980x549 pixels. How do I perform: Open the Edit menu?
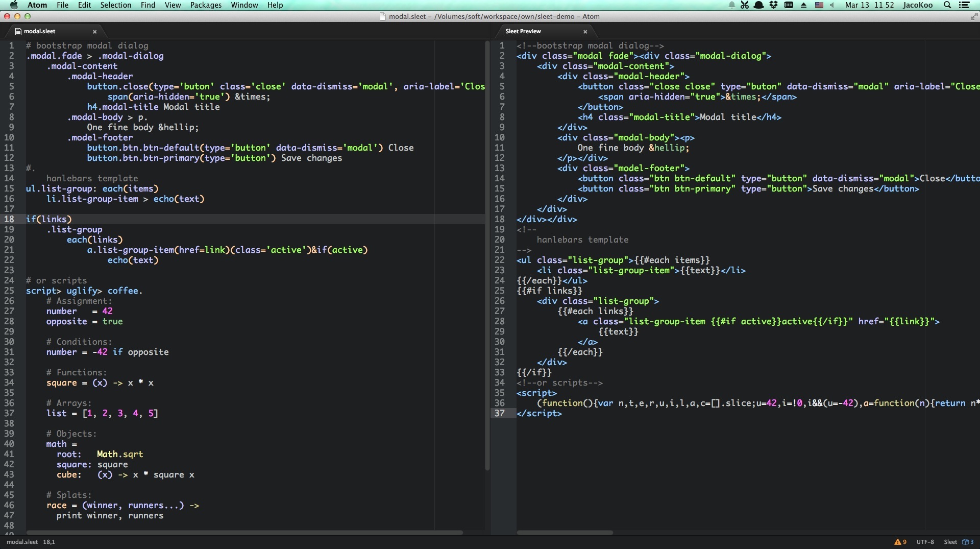pos(84,5)
